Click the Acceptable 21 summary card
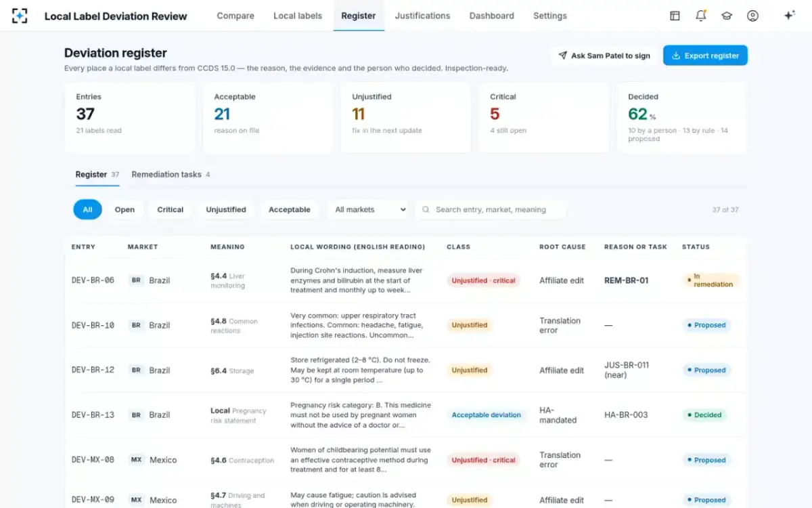The width and height of the screenshot is (812, 508). pyautogui.click(x=268, y=118)
